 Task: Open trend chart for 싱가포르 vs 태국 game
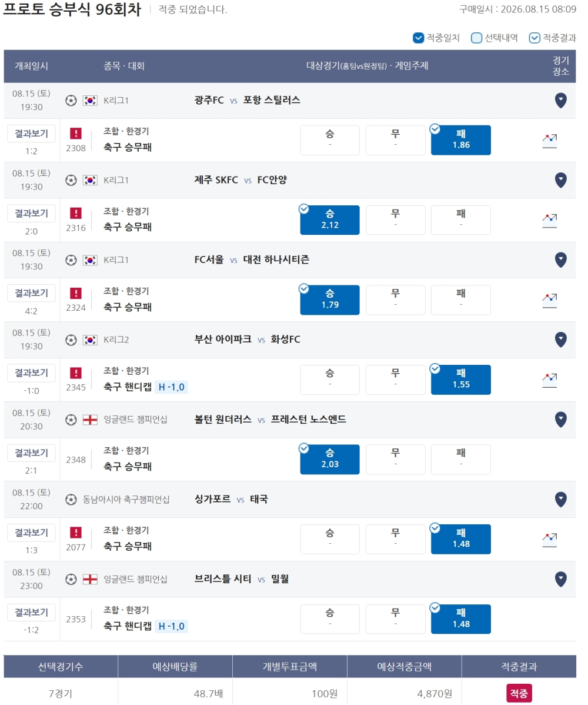[x=549, y=540]
